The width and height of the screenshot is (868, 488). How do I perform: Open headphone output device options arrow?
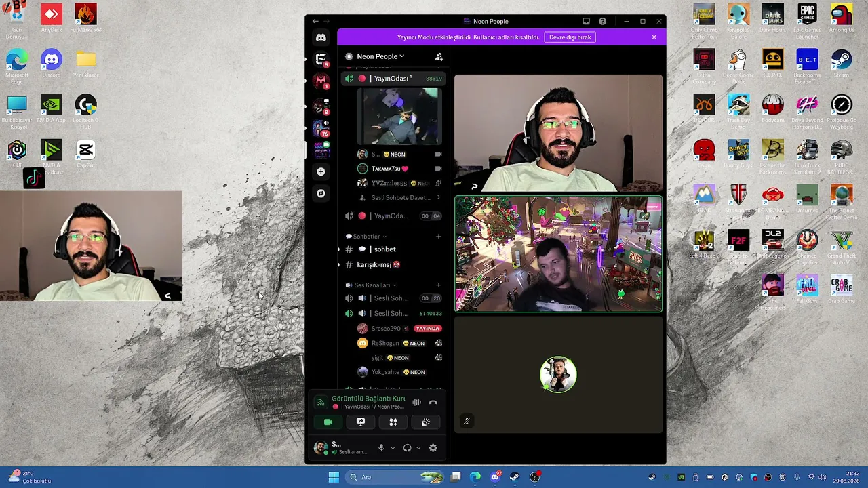[x=418, y=448]
